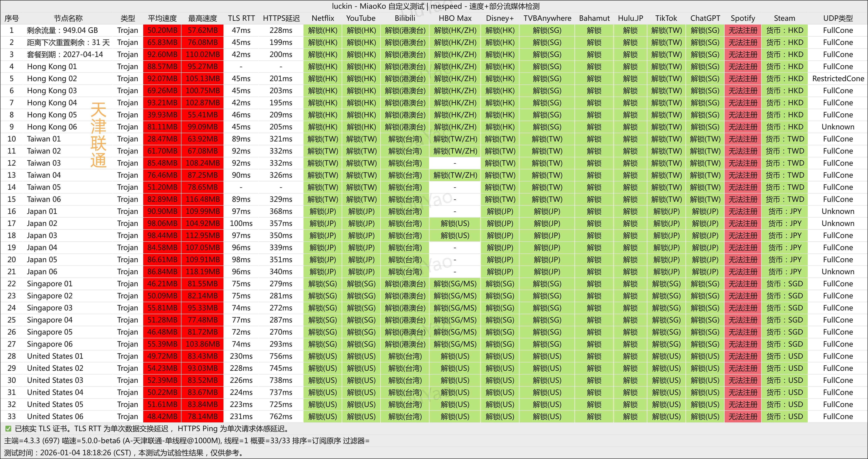
Task: Select the Hong Kong 01 node name
Action: [x=52, y=66]
